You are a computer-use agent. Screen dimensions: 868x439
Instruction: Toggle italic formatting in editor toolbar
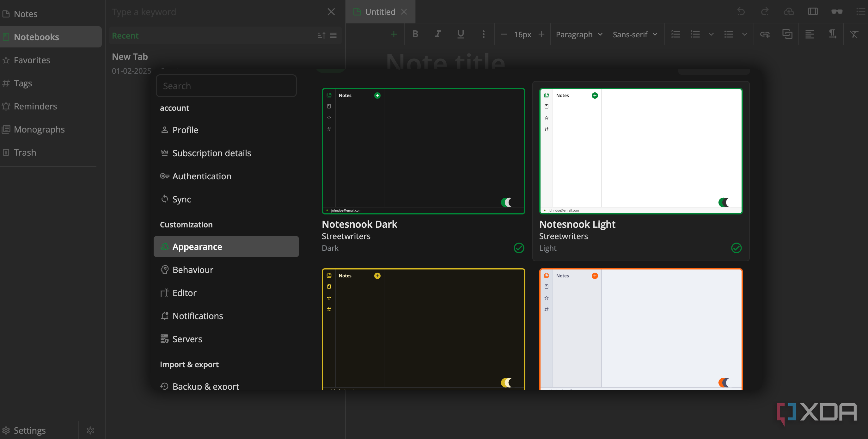coord(438,34)
